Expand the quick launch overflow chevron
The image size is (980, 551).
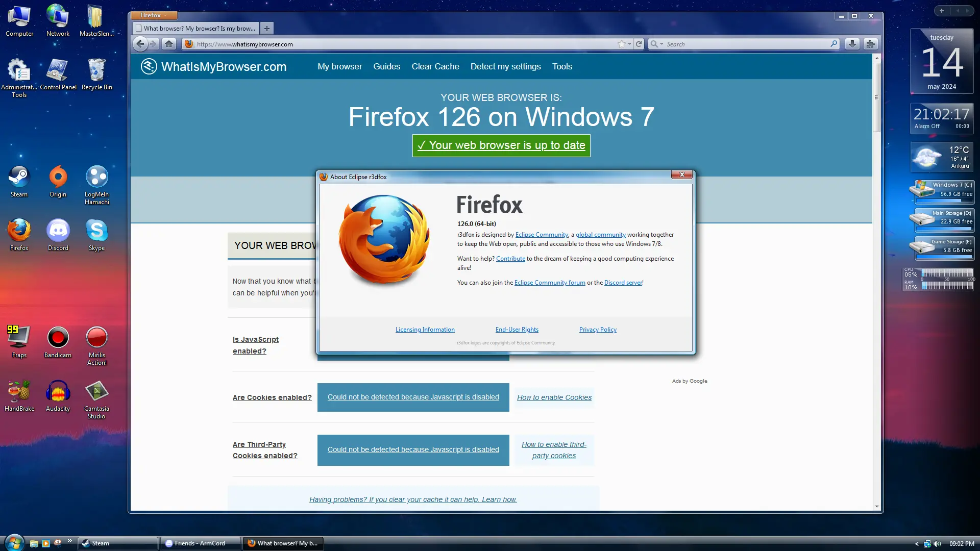(x=70, y=541)
